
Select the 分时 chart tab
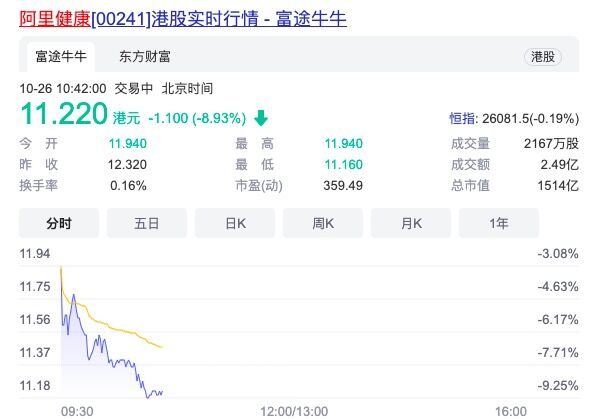(x=59, y=223)
